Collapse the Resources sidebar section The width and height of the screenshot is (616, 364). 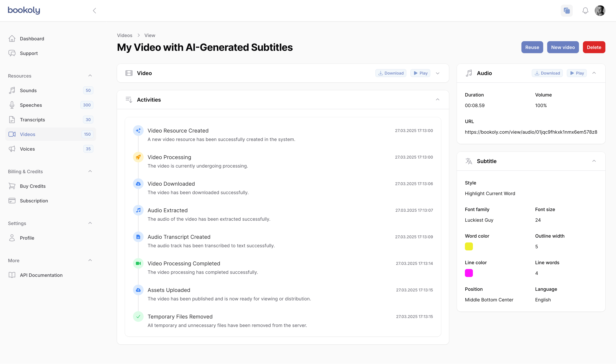pos(90,76)
